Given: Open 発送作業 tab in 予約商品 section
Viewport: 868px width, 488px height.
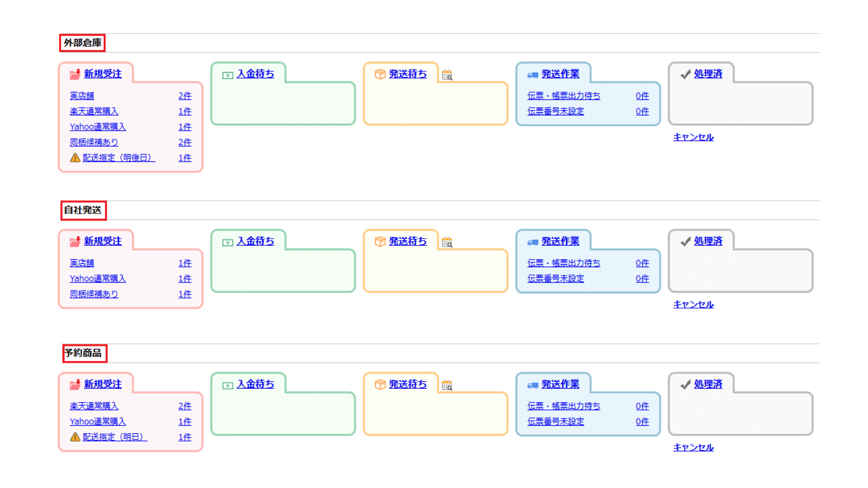Looking at the screenshot, I should pos(560,384).
